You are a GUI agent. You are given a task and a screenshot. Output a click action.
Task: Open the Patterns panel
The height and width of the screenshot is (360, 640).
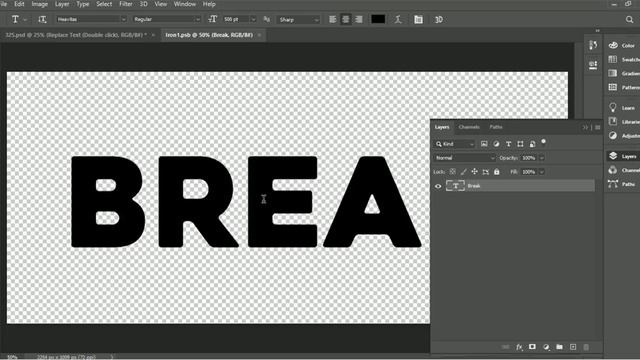tap(623, 87)
